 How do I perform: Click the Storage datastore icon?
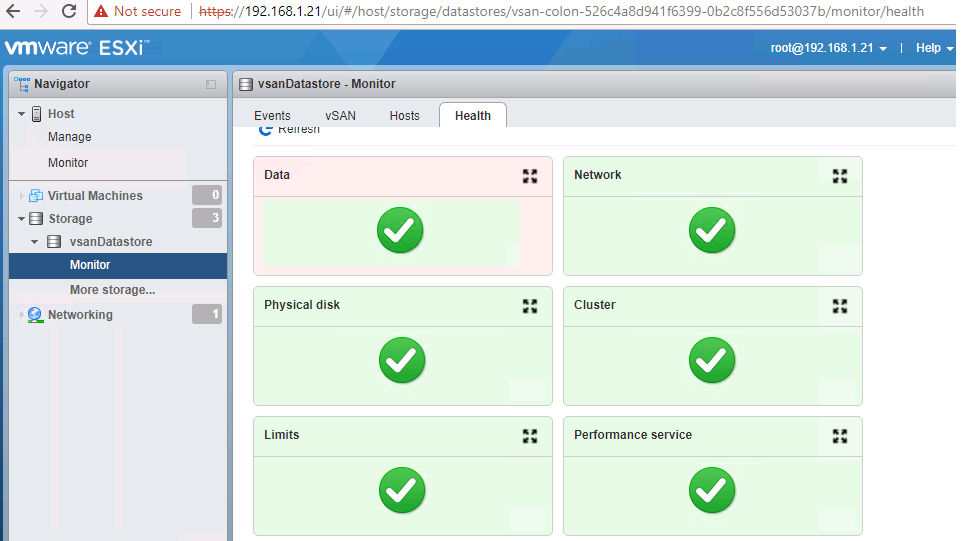36,219
